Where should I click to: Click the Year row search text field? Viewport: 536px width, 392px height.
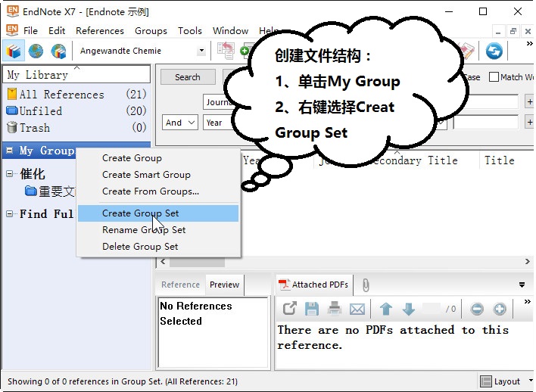coord(485,123)
